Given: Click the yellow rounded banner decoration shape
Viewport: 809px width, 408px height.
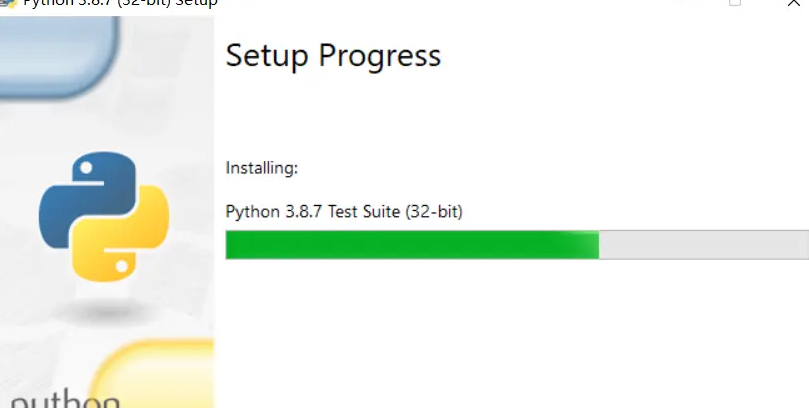Looking at the screenshot, I should pos(155,374).
